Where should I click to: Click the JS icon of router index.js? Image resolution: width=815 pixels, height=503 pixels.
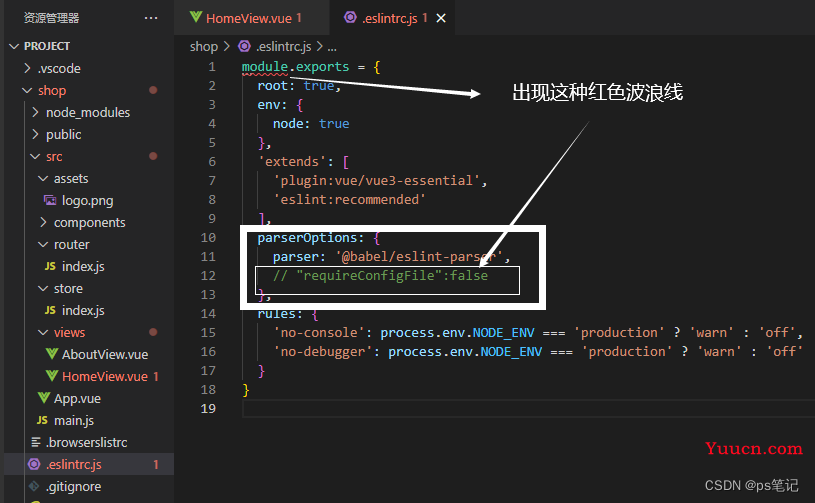50,267
